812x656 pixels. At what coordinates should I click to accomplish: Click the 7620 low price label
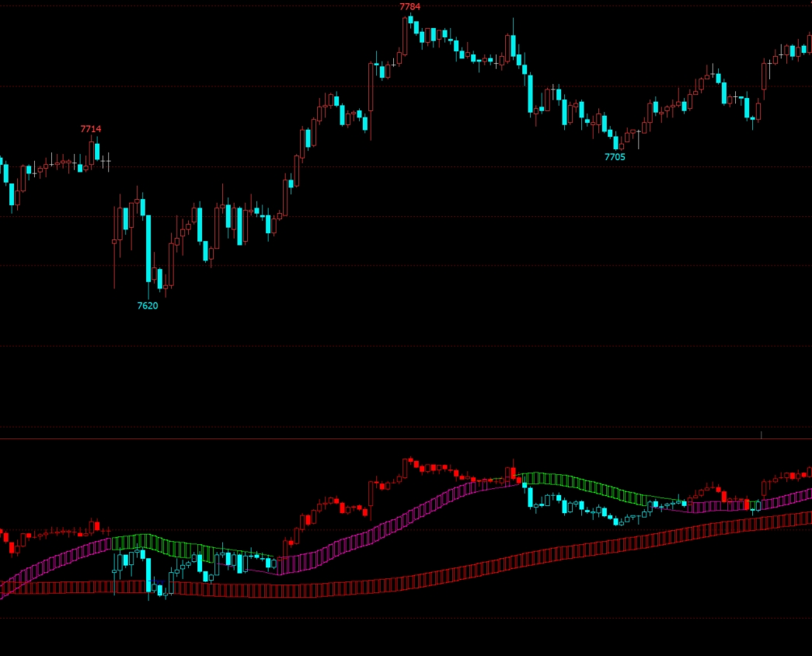(x=148, y=305)
